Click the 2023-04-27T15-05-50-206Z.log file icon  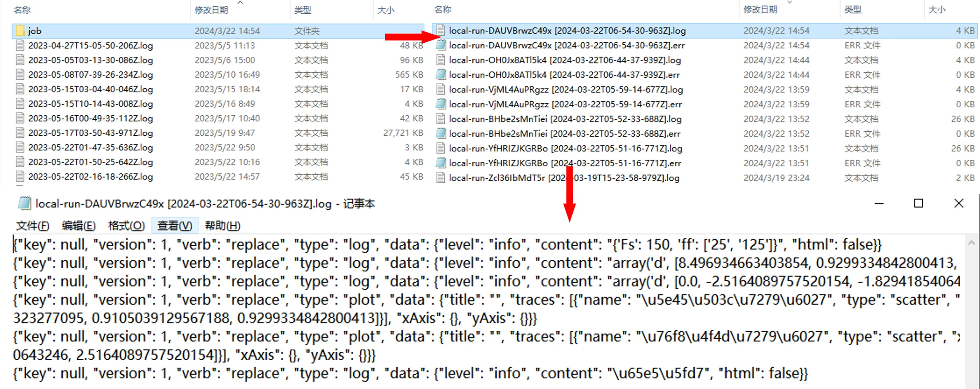[x=20, y=45]
